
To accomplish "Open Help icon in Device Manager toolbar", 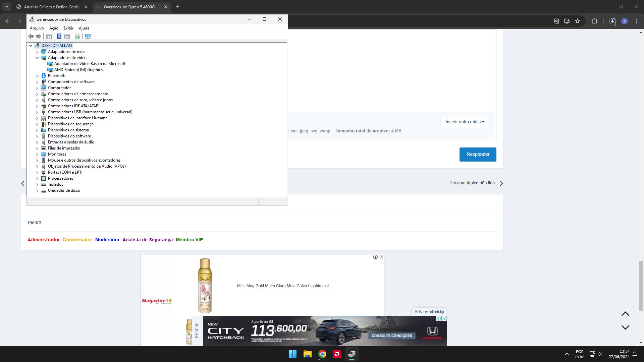I will click(59, 36).
